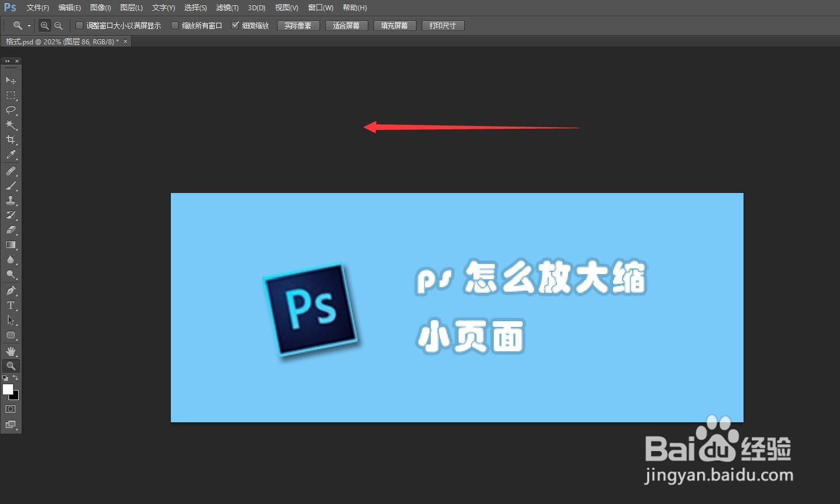Select the Brush tool
Image resolution: width=840 pixels, height=504 pixels.
click(11, 185)
